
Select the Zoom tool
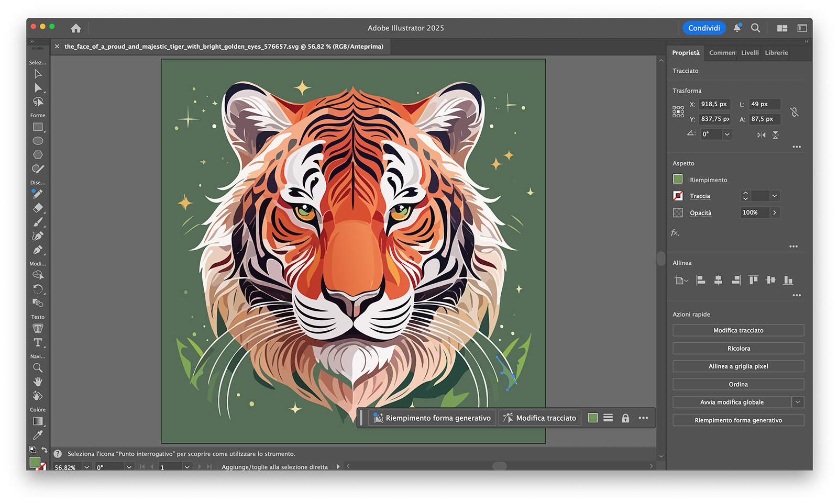coord(38,367)
